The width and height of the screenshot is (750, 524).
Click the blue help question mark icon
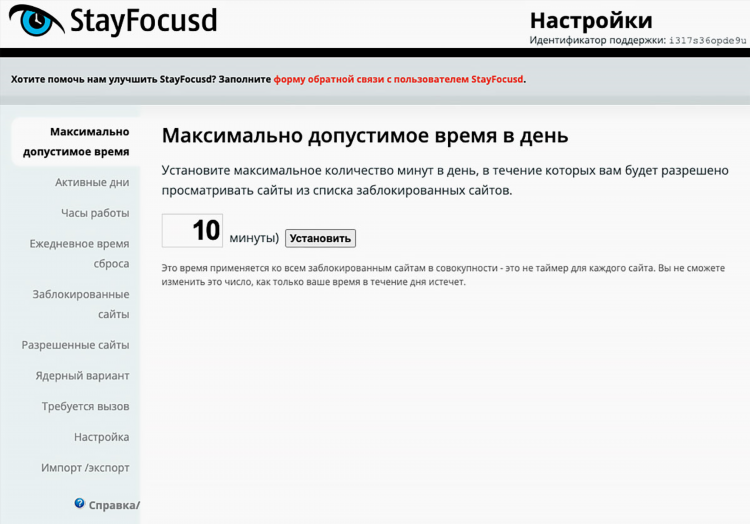(x=79, y=503)
